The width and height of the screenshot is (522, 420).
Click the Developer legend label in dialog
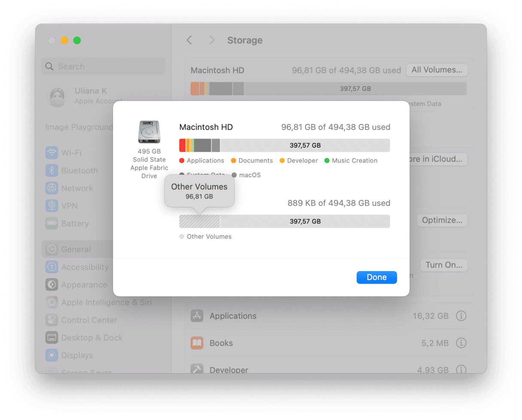click(303, 160)
